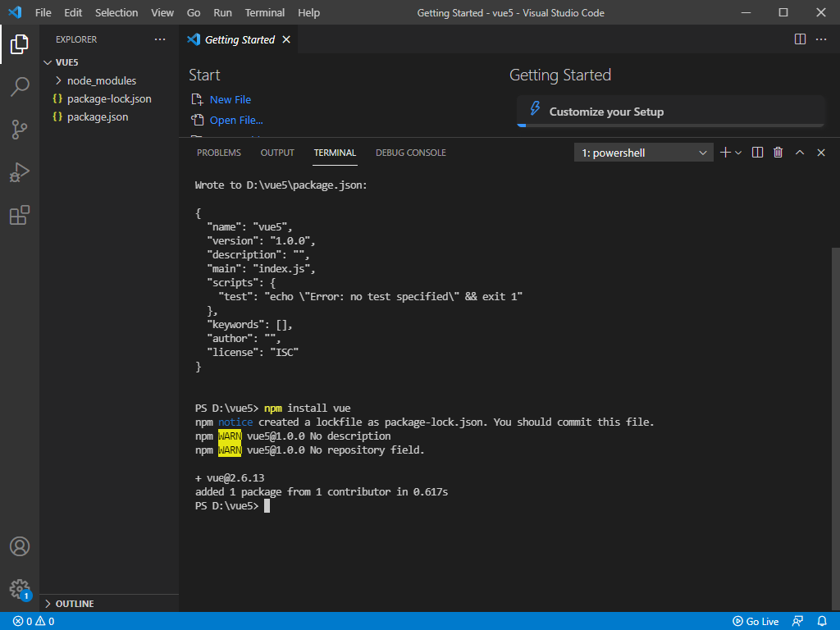Close the Getting Started tab
840x630 pixels.
(x=286, y=39)
